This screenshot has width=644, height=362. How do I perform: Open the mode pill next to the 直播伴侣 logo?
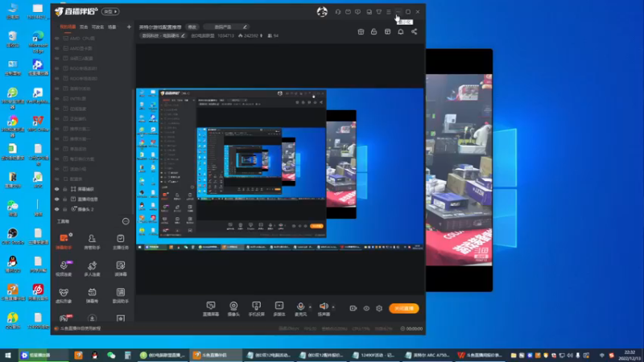(x=110, y=11)
